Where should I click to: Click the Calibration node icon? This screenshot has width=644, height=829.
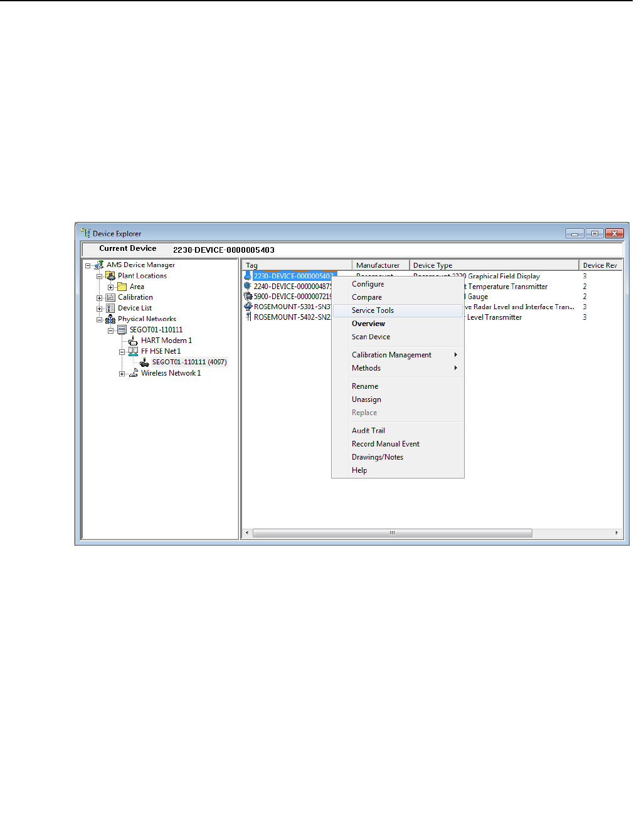[x=110, y=297]
